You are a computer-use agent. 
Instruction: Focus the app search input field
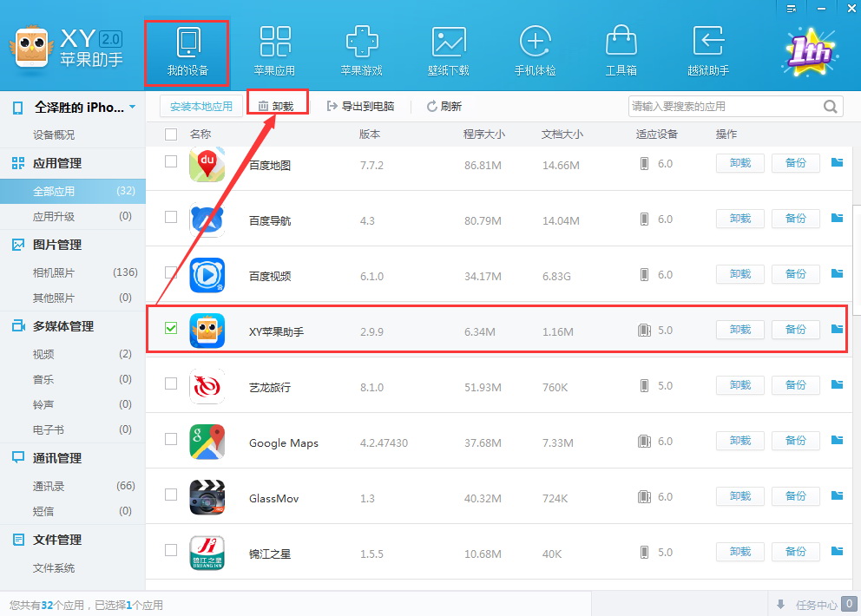click(x=724, y=106)
